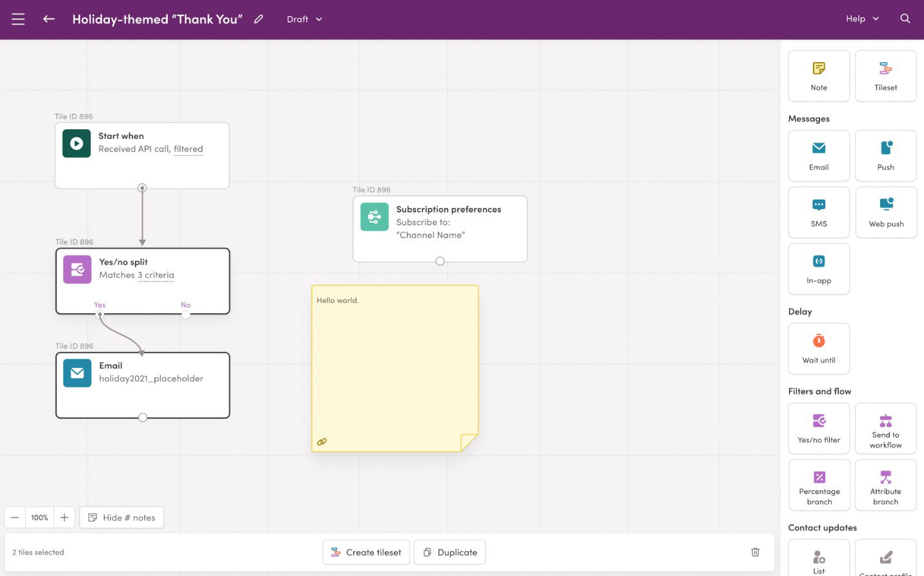The image size is (924, 576).
Task: Add a Web push tile
Action: [x=885, y=212]
